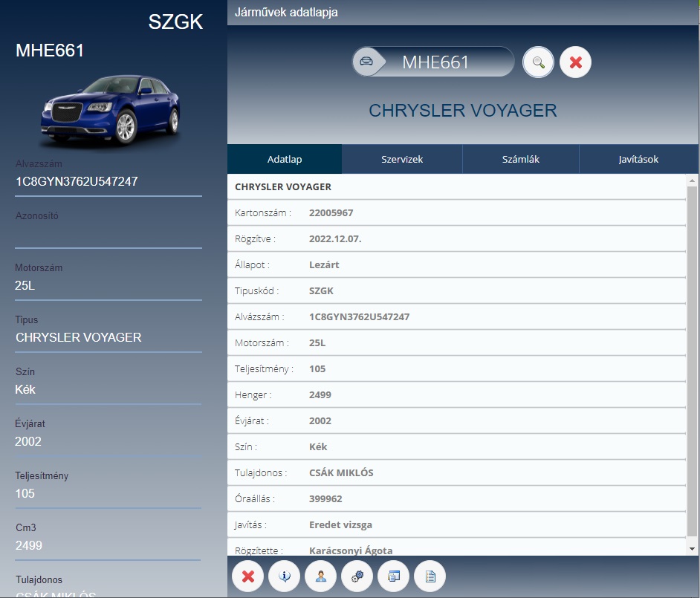Click Javítás value Eredet vizsga
Viewport: 700px width, 598px height.
(x=340, y=524)
